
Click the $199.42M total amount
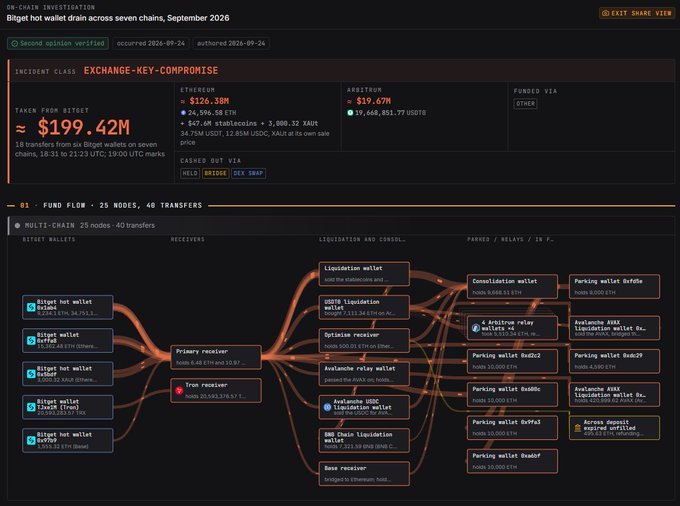[73, 127]
